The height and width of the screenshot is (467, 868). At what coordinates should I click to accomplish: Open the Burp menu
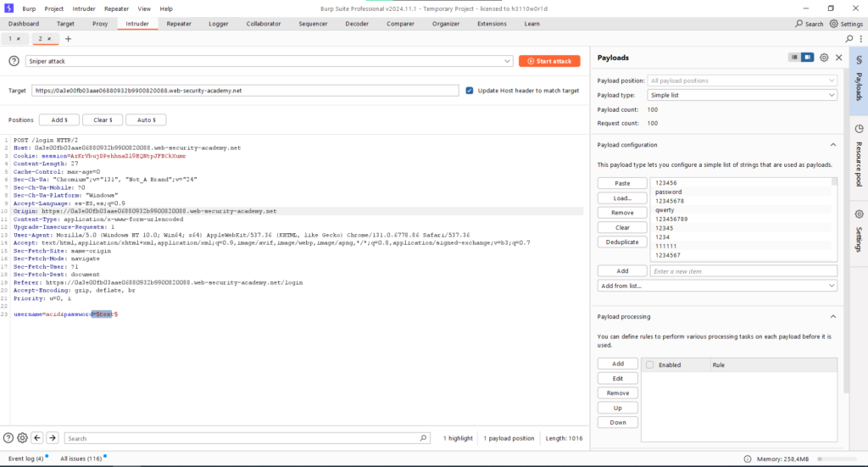pyautogui.click(x=29, y=8)
